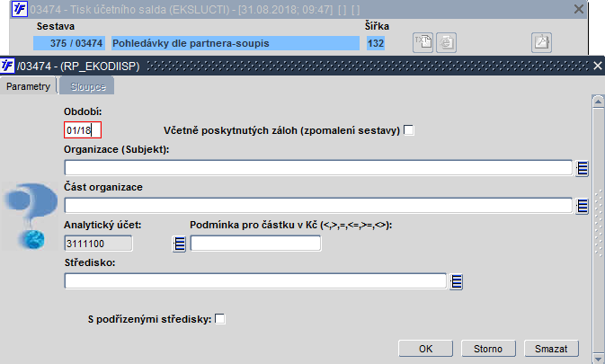
Task: Click the HTML/browser export icon
Action: coord(447,42)
